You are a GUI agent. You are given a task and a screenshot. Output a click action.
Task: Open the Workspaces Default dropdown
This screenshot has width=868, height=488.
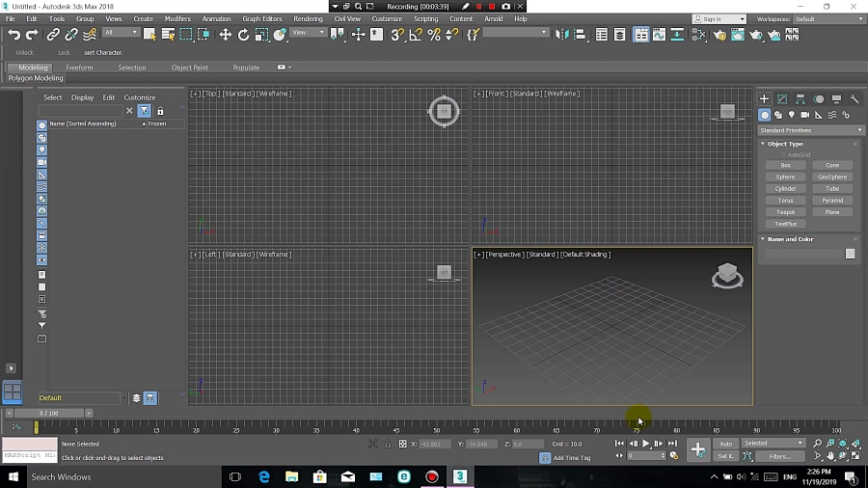[x=828, y=19]
